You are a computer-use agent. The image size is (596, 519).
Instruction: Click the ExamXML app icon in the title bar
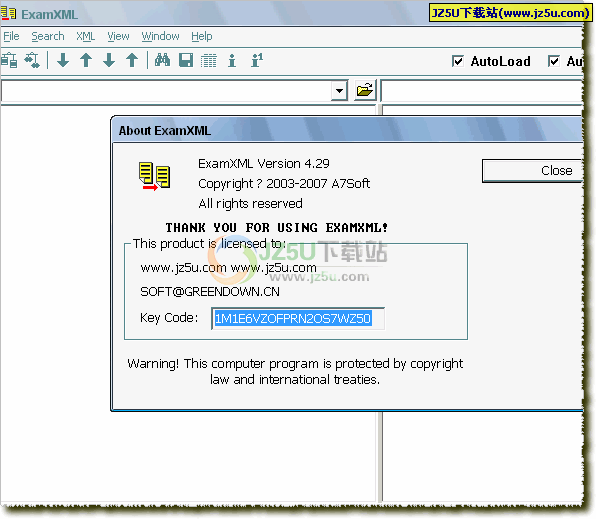point(8,14)
